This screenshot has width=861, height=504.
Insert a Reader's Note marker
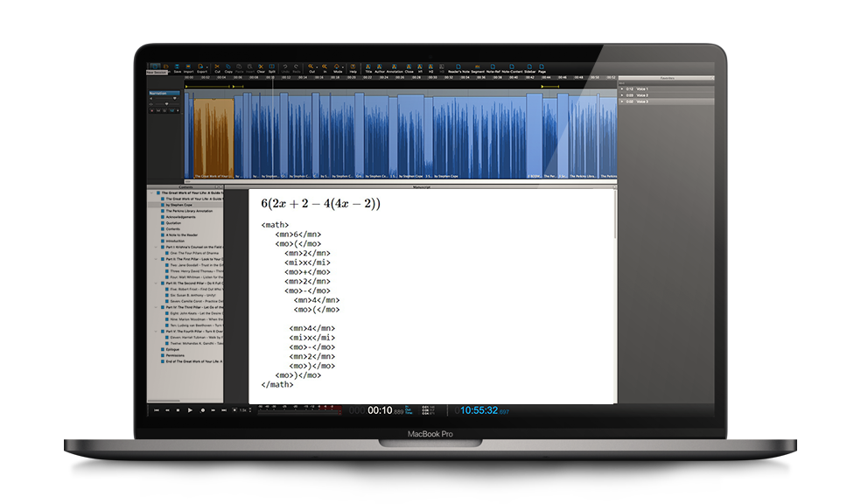[459, 66]
